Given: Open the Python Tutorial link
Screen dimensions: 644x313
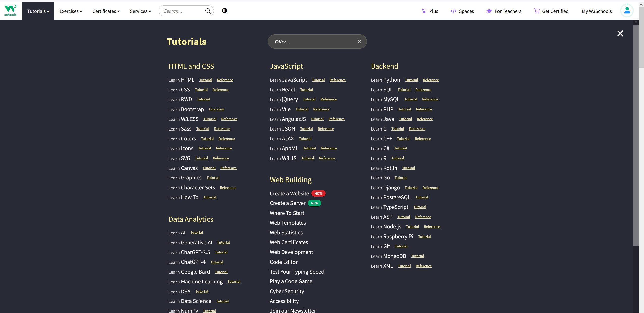Looking at the screenshot, I should click(412, 80).
